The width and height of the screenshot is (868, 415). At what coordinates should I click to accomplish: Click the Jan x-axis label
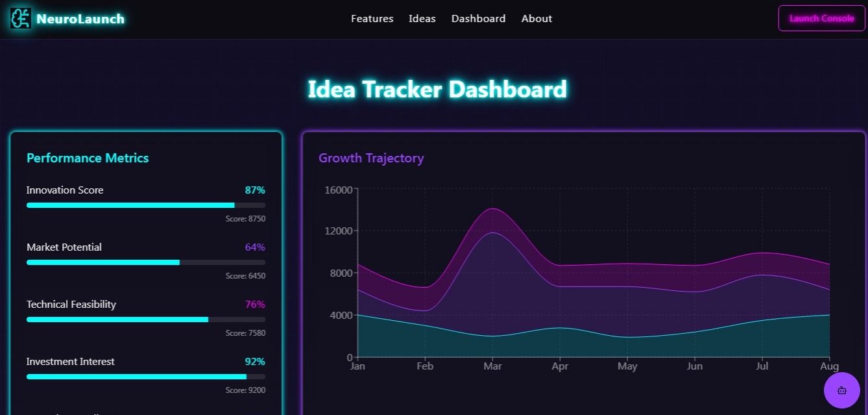coord(357,366)
